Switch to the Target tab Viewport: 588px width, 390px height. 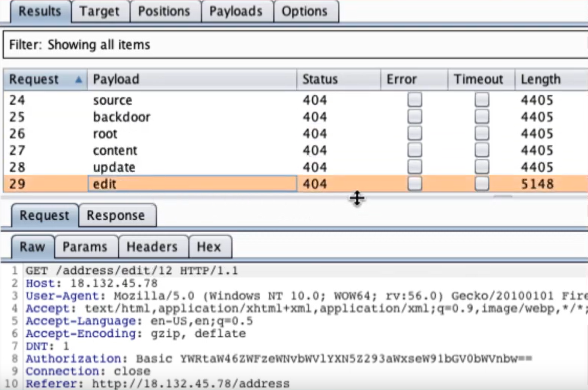click(x=99, y=11)
